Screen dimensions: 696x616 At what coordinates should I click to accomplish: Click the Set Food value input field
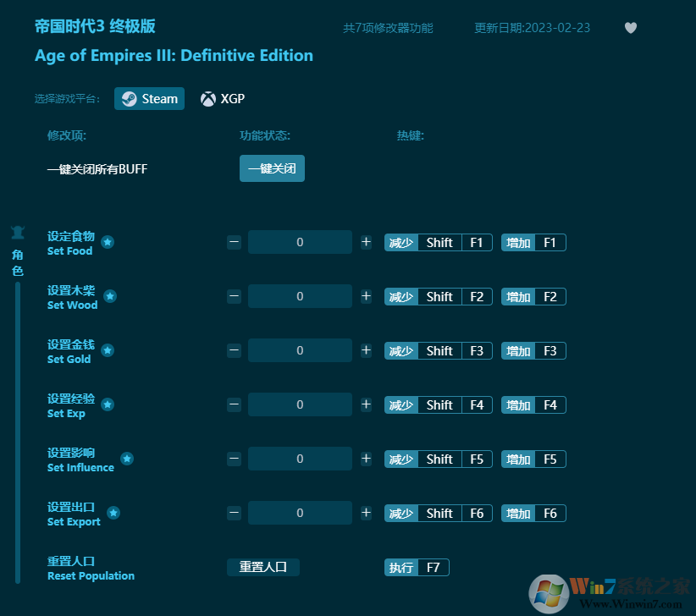[300, 242]
